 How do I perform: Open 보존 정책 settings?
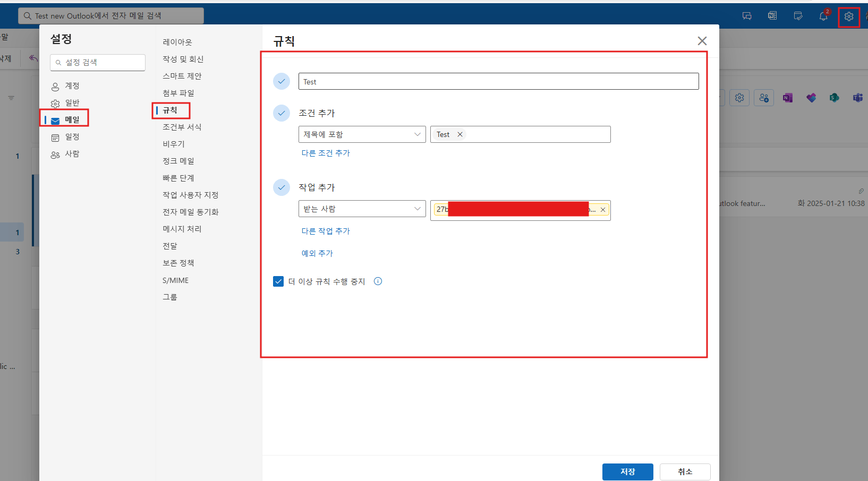(178, 263)
